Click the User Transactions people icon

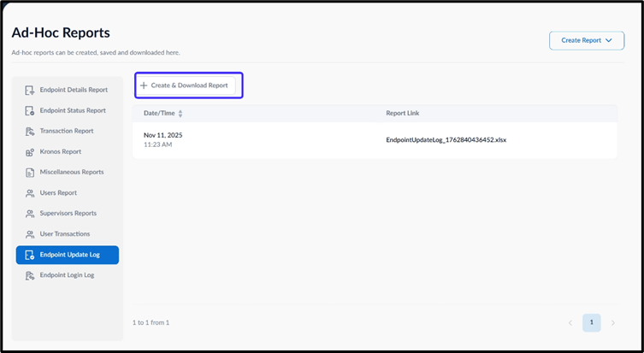tap(30, 234)
